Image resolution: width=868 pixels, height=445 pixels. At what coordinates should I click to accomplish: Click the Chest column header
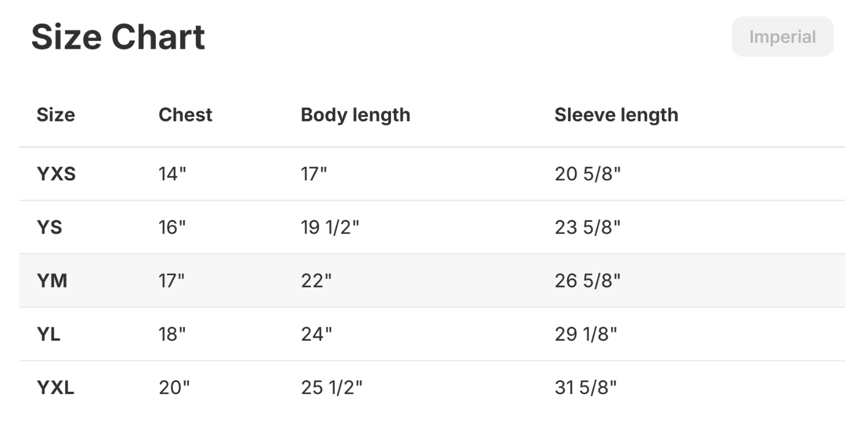point(185,115)
